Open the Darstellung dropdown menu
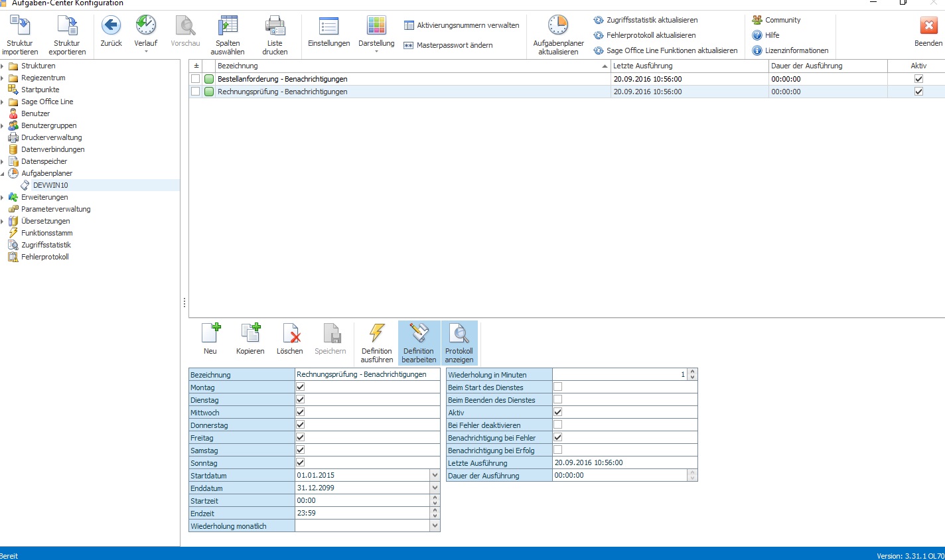The image size is (945, 560). coord(376,52)
